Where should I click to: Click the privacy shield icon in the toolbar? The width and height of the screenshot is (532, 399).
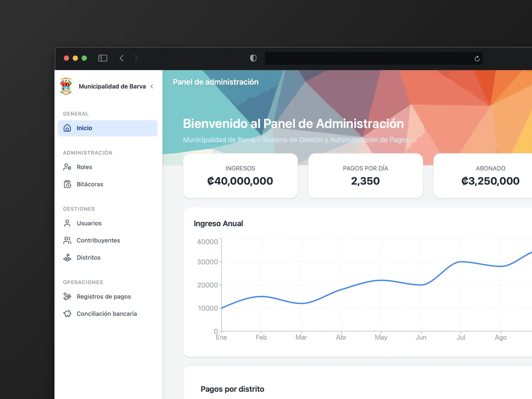253,58
